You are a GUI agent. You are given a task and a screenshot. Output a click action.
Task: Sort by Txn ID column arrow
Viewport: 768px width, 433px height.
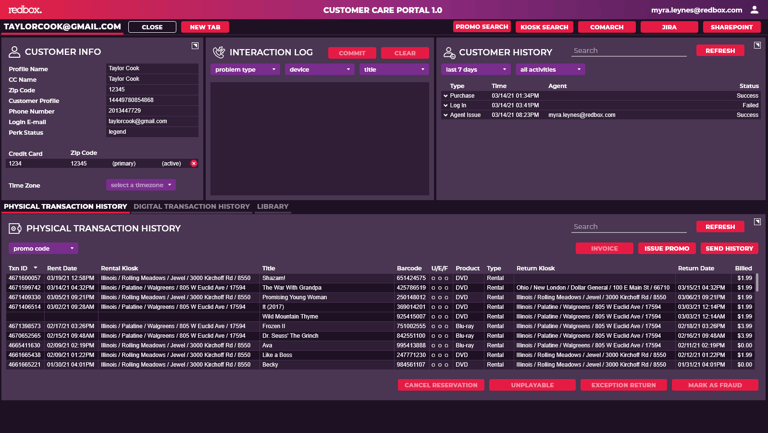pos(35,268)
